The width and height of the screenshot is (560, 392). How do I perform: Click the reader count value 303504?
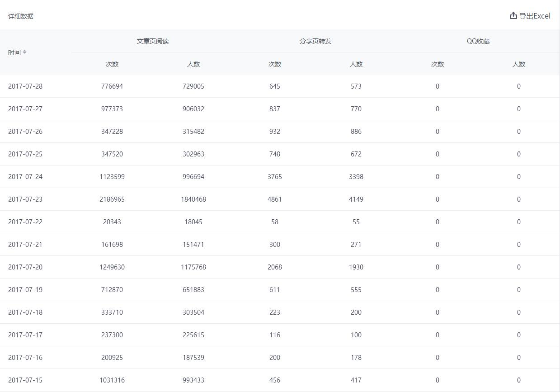(193, 312)
